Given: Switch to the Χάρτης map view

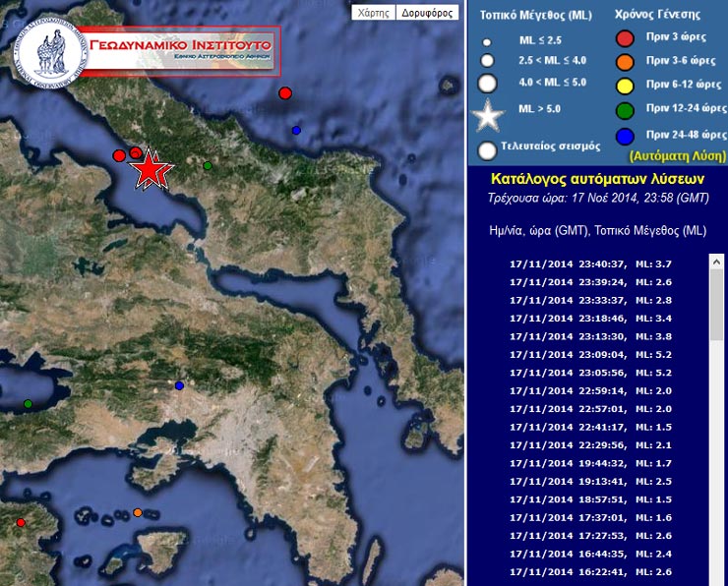Looking at the screenshot, I should tap(373, 13).
